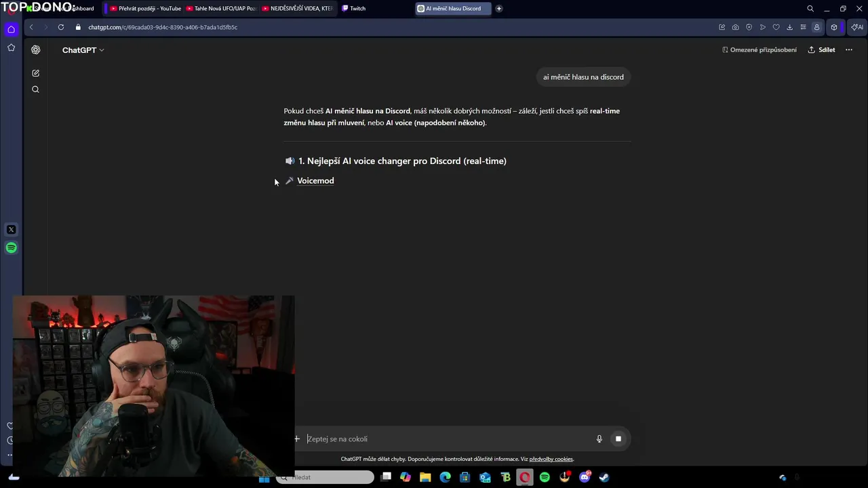Screen dimensions: 868x488
Task: Open Microsoft Edge from the taskbar
Action: pyautogui.click(x=445, y=477)
